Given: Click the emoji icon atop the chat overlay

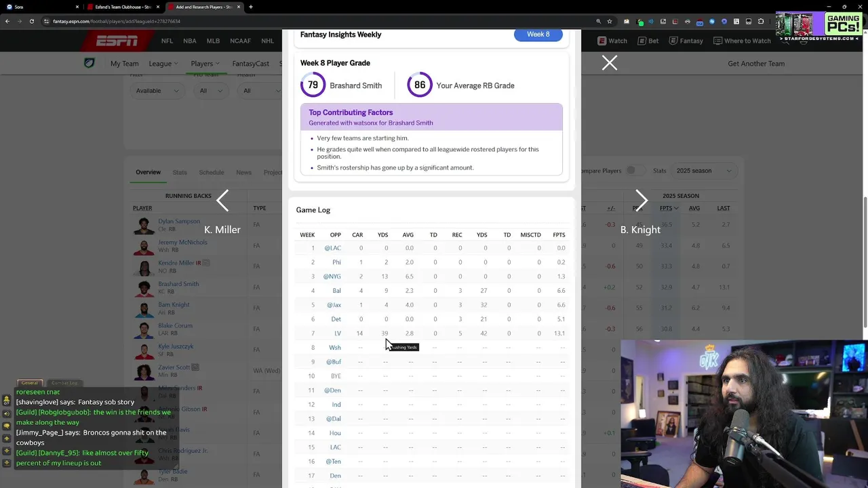Looking at the screenshot, I should [x=7, y=401].
